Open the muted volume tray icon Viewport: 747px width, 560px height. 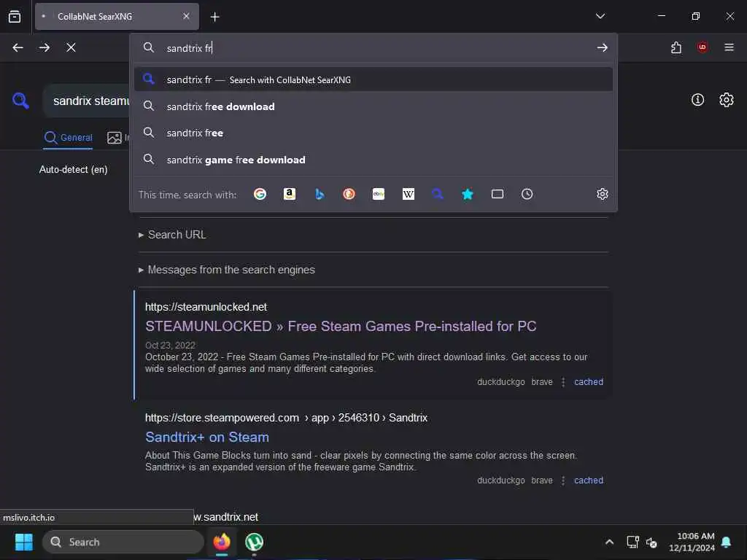pyautogui.click(x=651, y=542)
